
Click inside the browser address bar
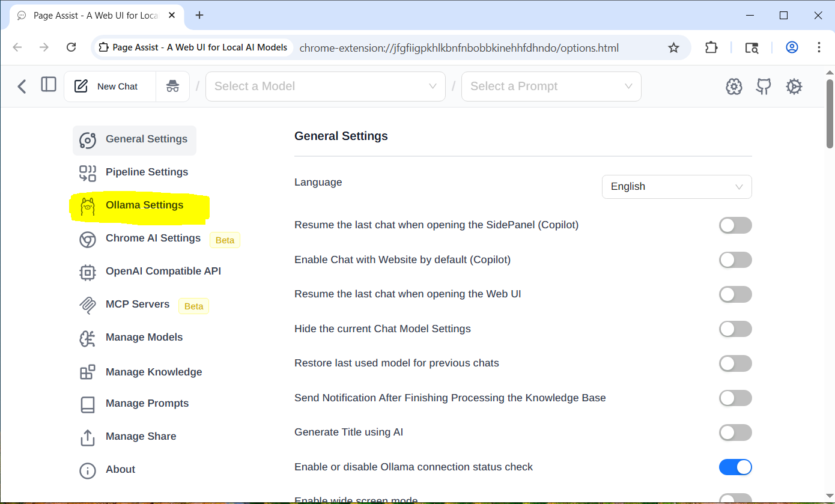pos(457,47)
